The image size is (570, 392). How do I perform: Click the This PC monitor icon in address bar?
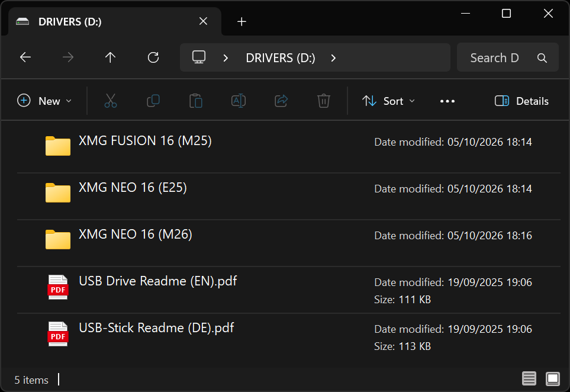tap(199, 57)
